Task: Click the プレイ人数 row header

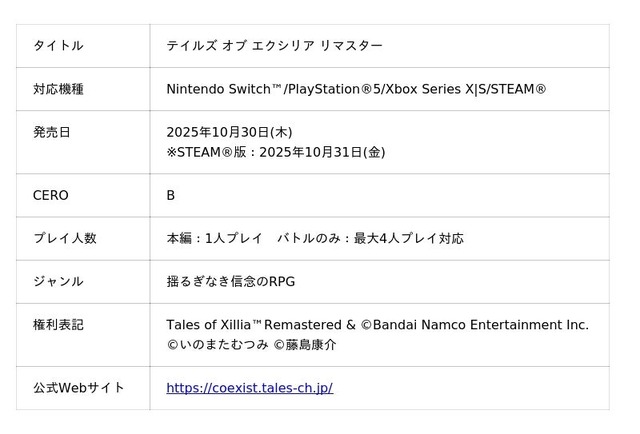Action: tap(64, 238)
